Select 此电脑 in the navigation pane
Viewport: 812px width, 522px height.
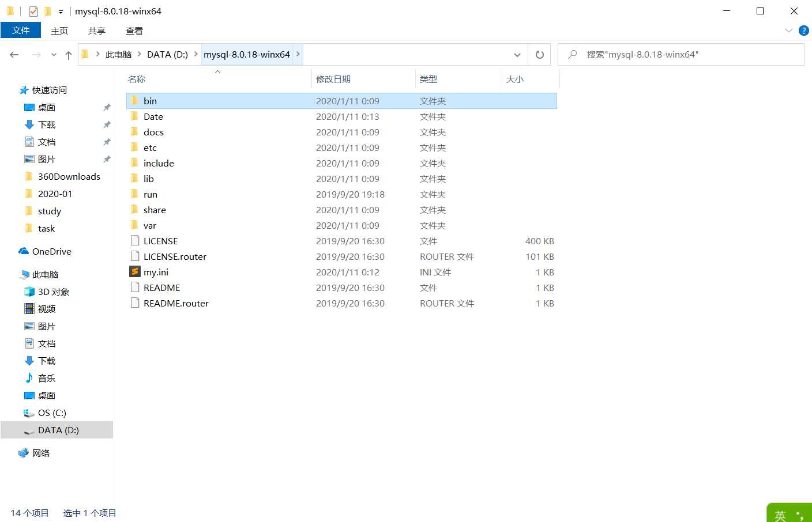(x=46, y=274)
